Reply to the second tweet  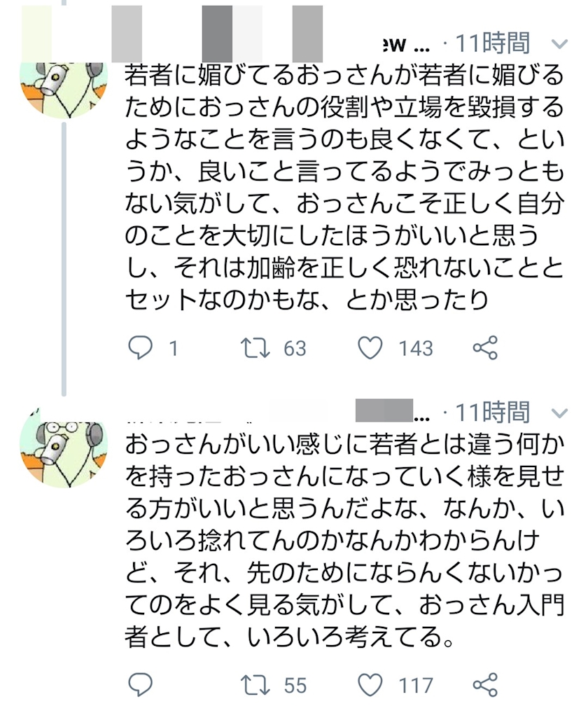point(140,685)
